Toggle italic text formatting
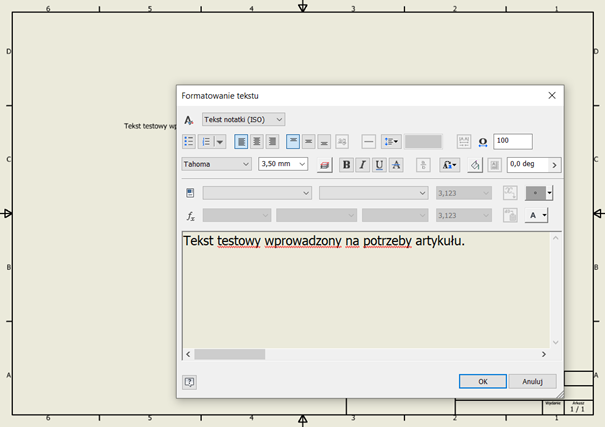Screen dimensions: 605x427 tap(363, 165)
